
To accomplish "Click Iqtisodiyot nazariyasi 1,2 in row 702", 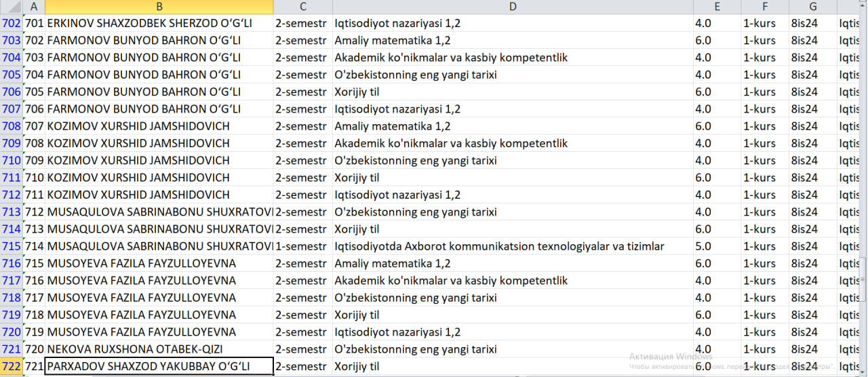I will 513,23.
